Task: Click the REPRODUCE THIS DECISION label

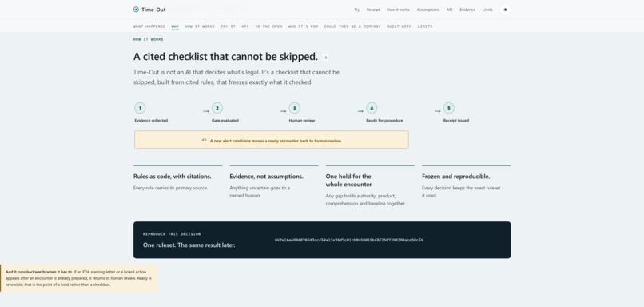Action: [x=172, y=234]
